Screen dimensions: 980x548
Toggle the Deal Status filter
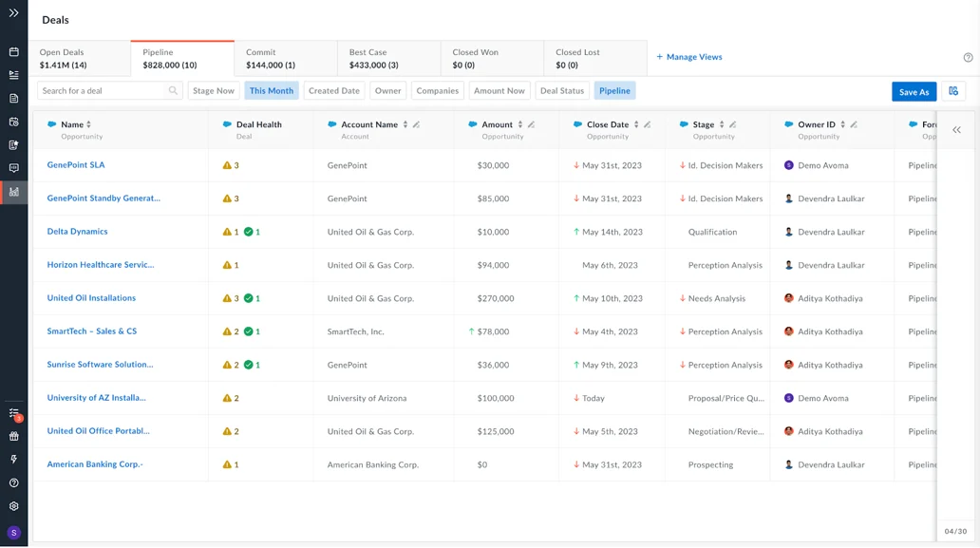pos(562,90)
